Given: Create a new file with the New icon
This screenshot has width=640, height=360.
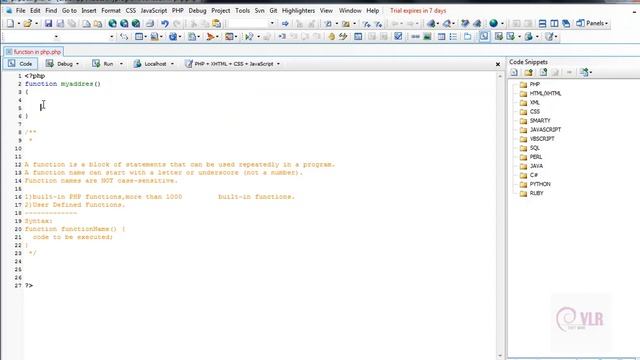Looking at the screenshot, I should 10,24.
